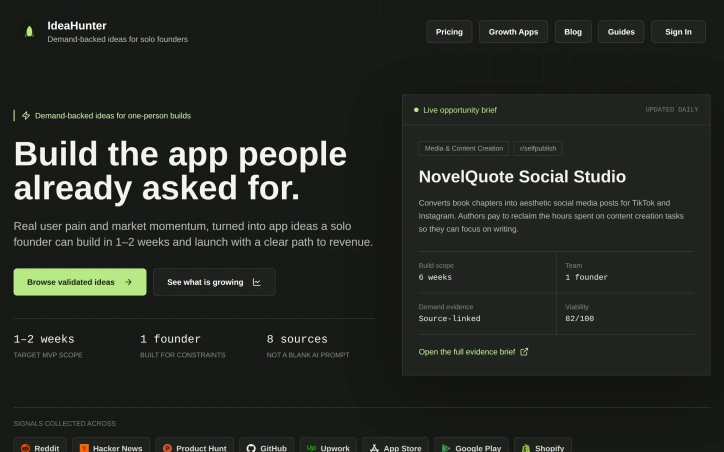Click Demand-backed ideas for solo founders subtitle

(118, 39)
